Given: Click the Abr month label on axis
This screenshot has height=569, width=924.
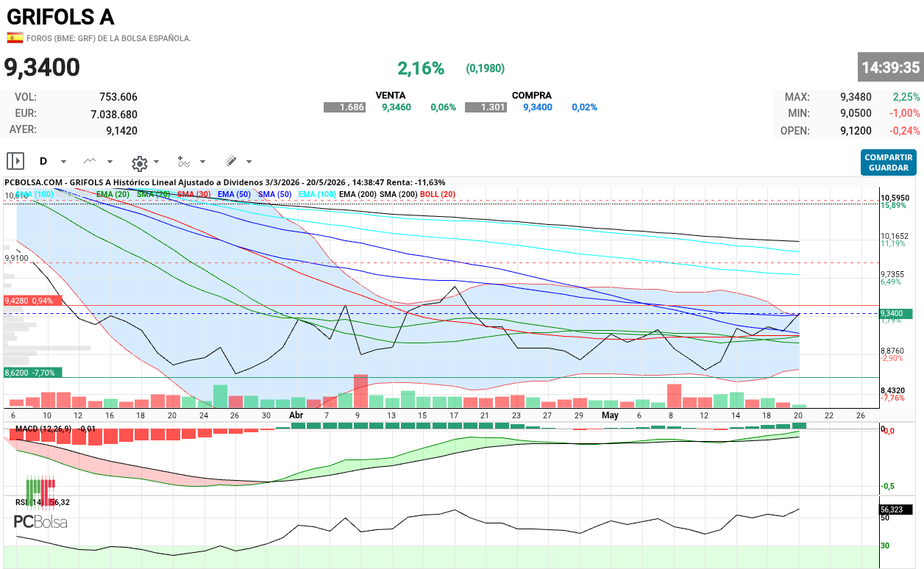Looking at the screenshot, I should point(296,415).
